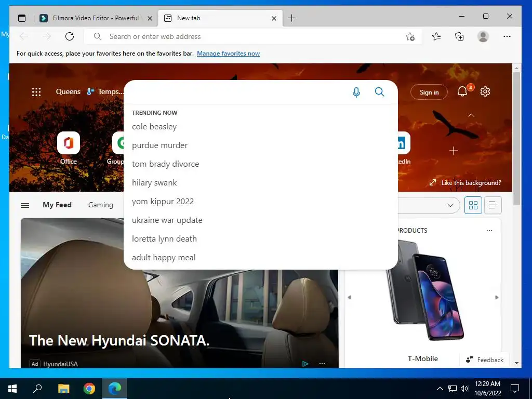
Task: Add this page to favorites star icon
Action: (410, 37)
